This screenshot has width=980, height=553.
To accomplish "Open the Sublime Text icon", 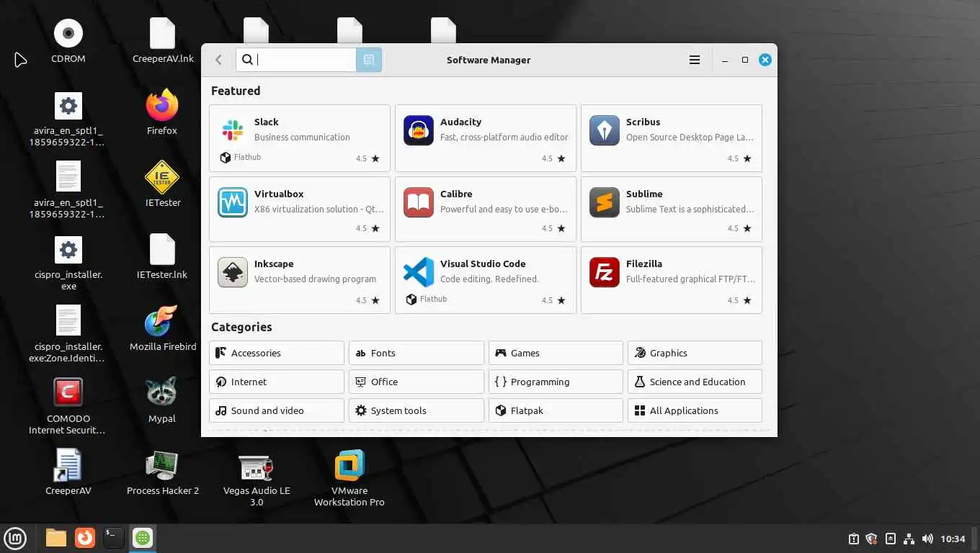I will pos(604,202).
